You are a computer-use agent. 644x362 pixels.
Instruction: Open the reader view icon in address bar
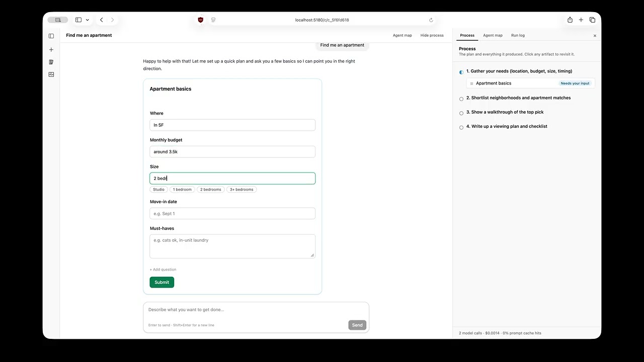(x=213, y=20)
